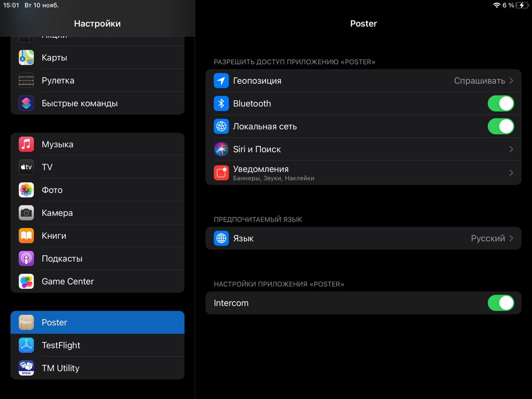The width and height of the screenshot is (532, 399).
Task: Tap the Poster app icon in sidebar
Action: click(x=26, y=322)
